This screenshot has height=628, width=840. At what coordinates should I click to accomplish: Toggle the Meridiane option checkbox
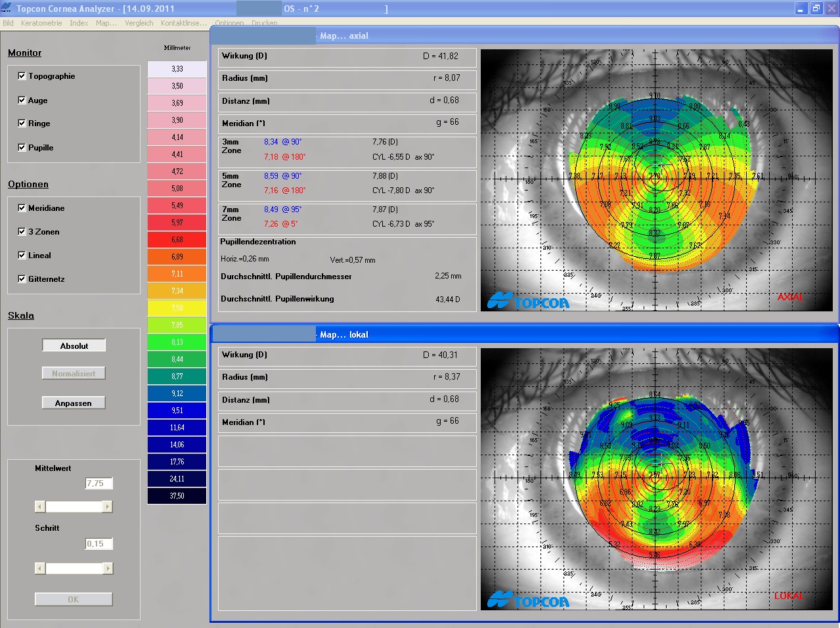tap(22, 208)
